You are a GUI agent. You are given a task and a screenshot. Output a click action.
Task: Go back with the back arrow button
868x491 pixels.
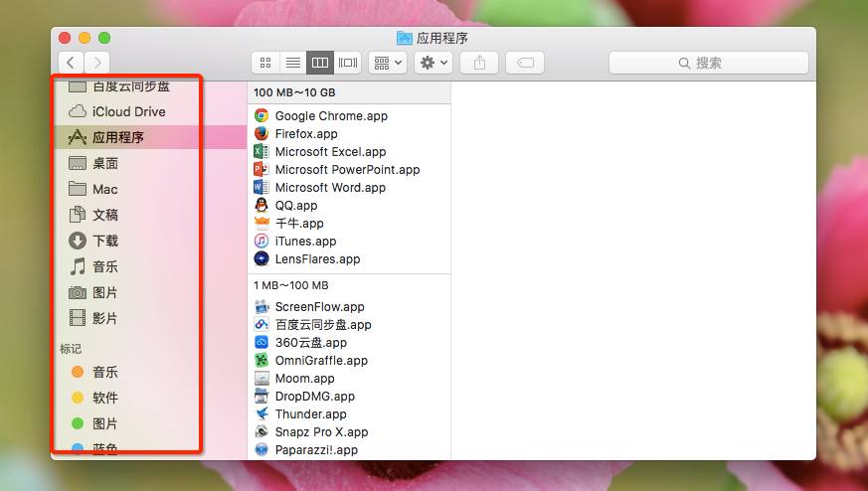point(71,63)
